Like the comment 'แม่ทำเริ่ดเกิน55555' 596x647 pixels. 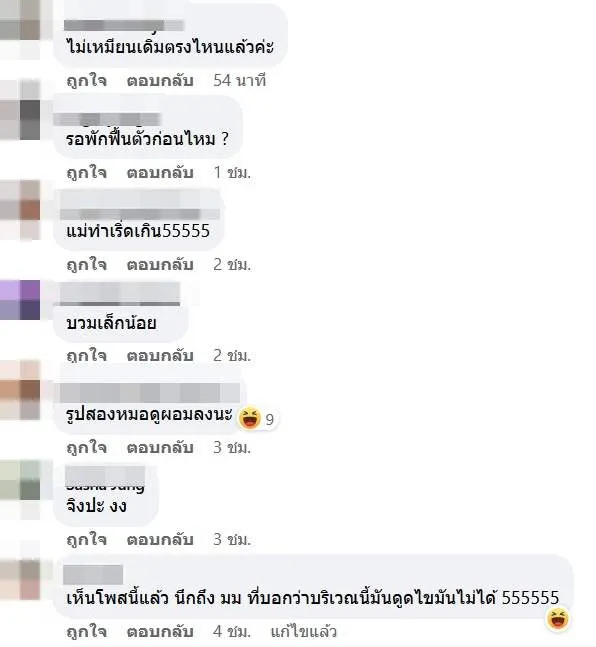pyautogui.click(x=87, y=264)
